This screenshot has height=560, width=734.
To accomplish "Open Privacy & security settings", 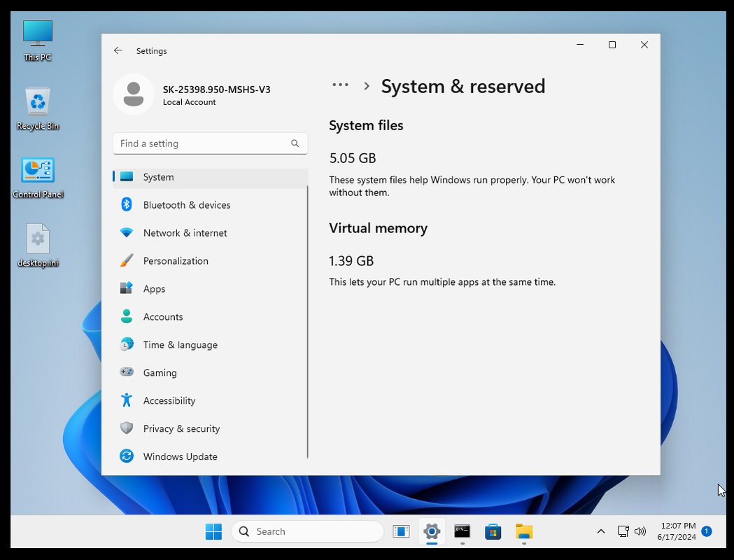I will tap(210, 428).
